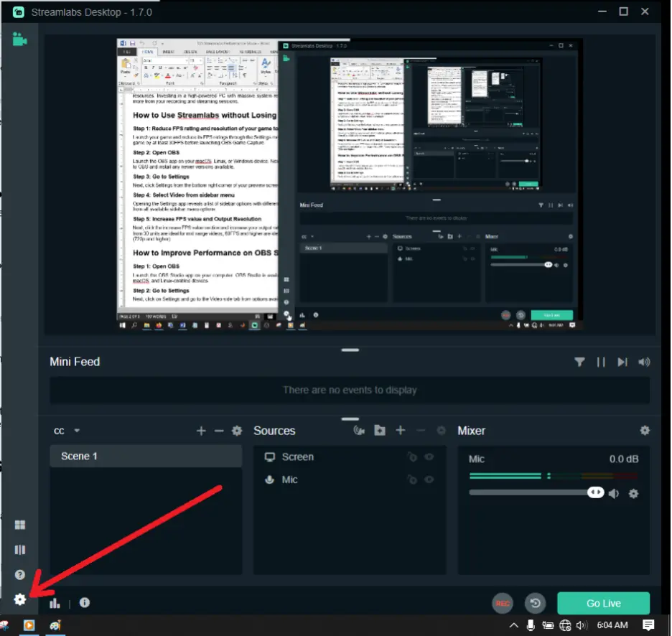Click the stream preview display
The width and height of the screenshot is (672, 636).
pos(350,184)
